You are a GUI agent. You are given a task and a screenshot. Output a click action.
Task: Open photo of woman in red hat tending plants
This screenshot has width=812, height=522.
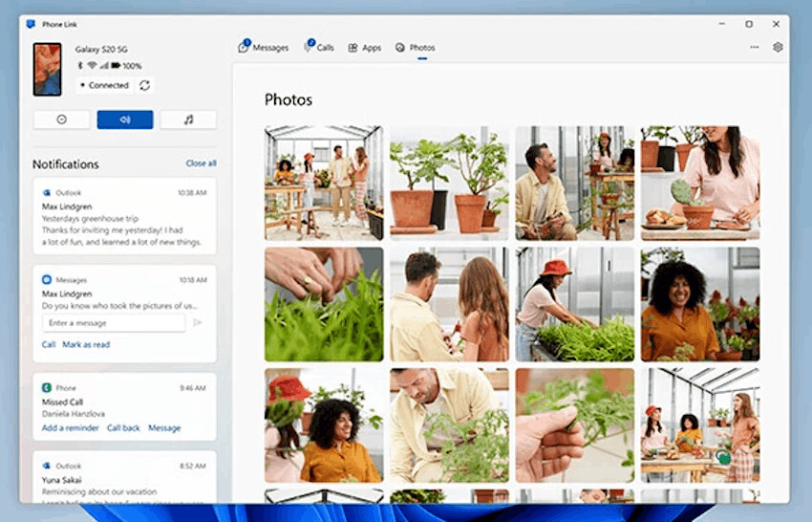coord(575,304)
